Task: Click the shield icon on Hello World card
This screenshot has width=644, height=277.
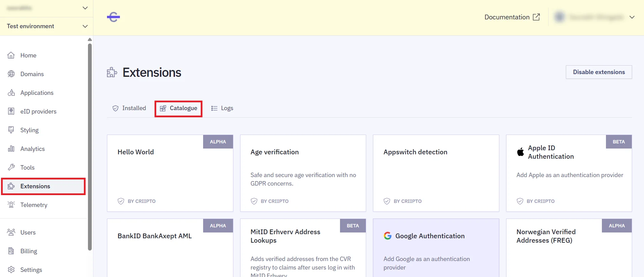Action: click(121, 201)
